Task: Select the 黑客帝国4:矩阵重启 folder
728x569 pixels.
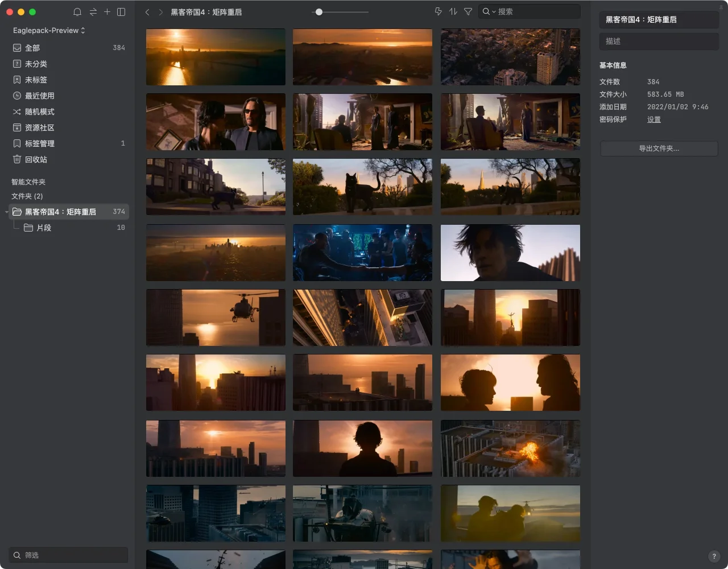Action: click(69, 212)
